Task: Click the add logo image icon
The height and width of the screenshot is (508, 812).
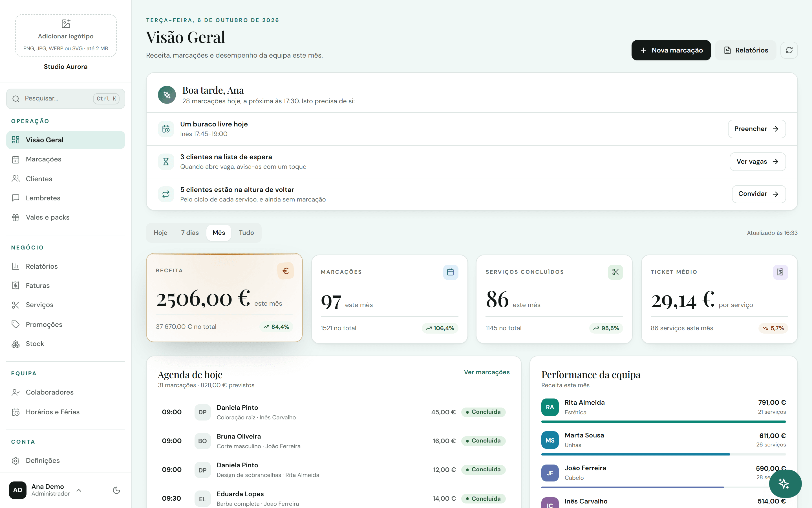Action: tap(66, 23)
